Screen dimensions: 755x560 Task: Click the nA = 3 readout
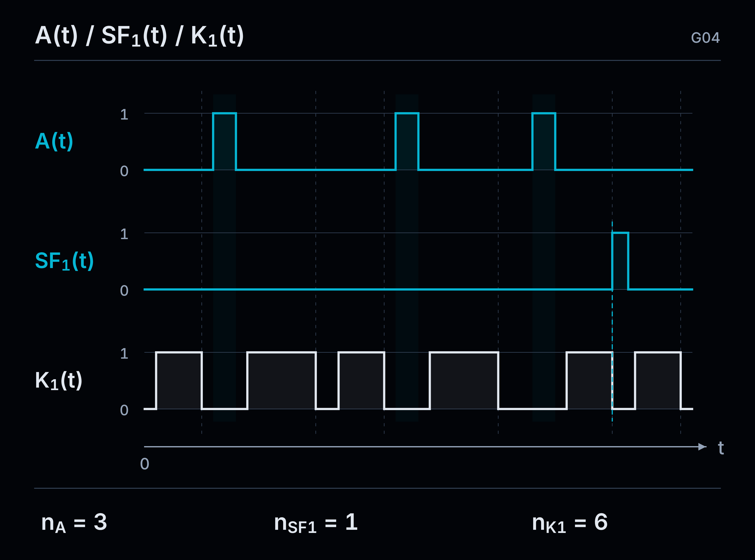(x=74, y=523)
